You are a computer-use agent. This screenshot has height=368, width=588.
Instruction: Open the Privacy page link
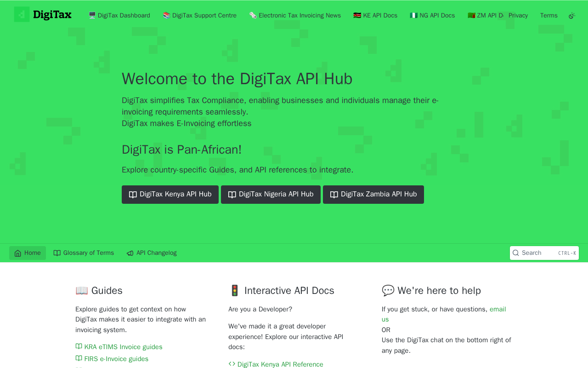point(518,16)
